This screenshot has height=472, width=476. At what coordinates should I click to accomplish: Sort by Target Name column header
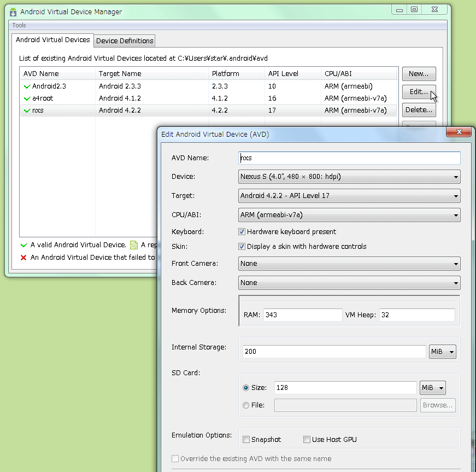click(x=152, y=74)
